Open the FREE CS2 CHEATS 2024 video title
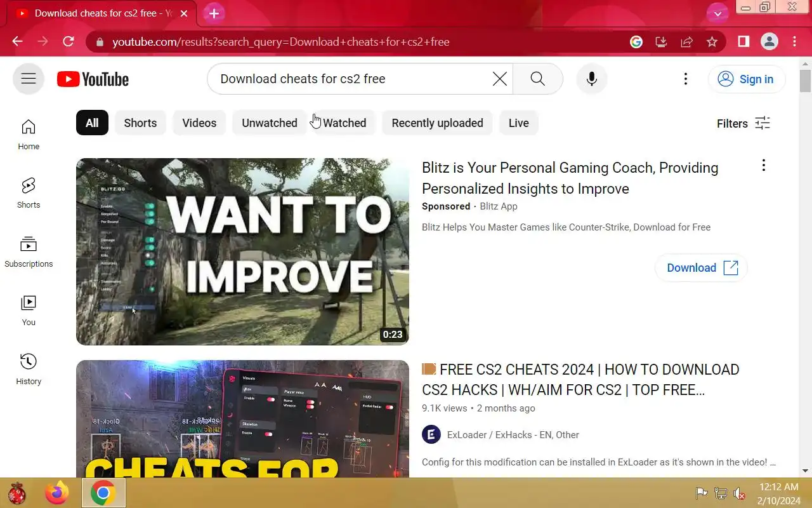The height and width of the screenshot is (508, 812). click(580, 380)
